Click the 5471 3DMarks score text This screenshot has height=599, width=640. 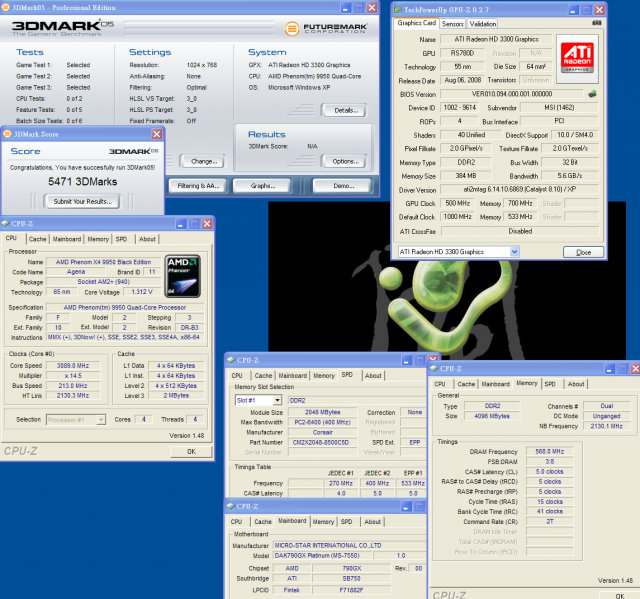click(82, 182)
